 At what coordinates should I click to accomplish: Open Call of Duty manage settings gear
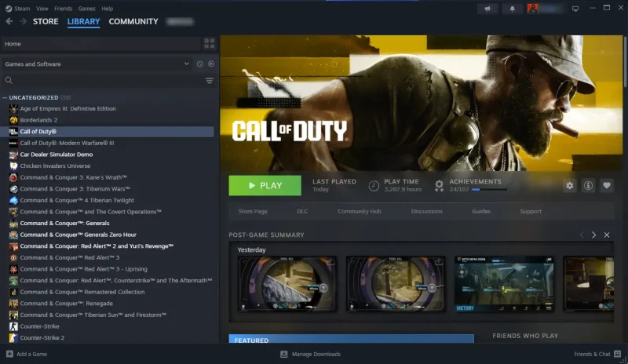coord(570,185)
